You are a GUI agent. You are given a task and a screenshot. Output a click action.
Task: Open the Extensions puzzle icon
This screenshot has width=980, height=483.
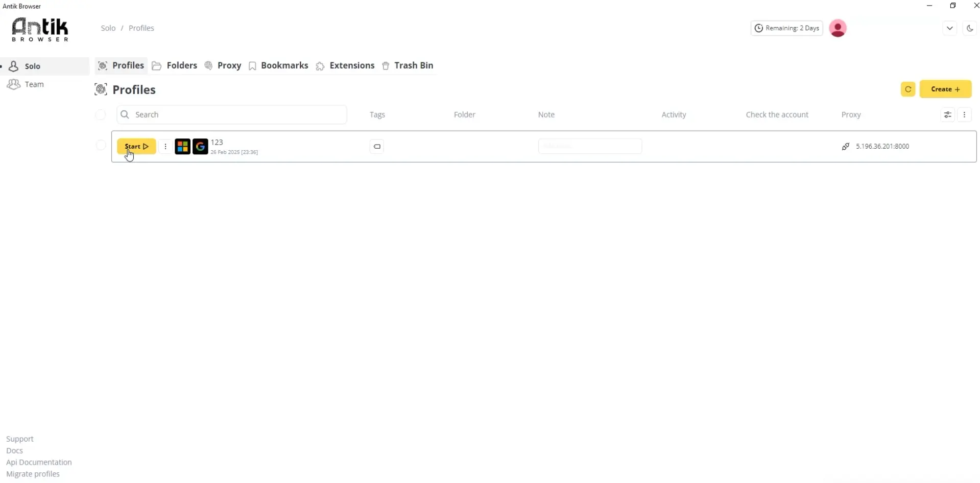point(320,65)
